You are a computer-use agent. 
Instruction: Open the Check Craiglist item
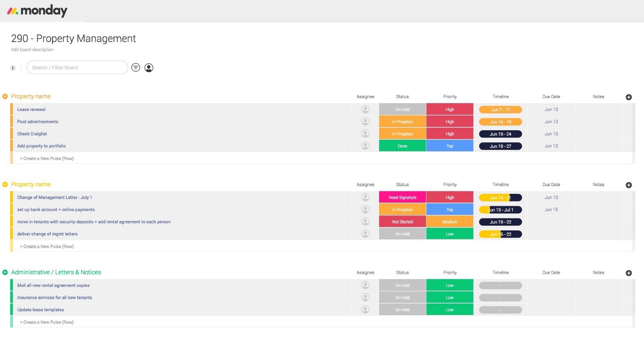(32, 134)
